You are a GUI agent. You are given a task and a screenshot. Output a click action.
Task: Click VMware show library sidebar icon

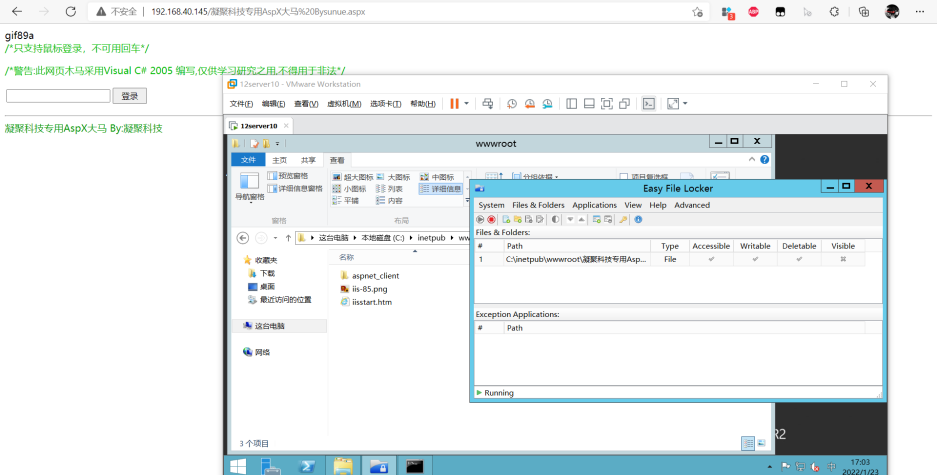[571, 103]
